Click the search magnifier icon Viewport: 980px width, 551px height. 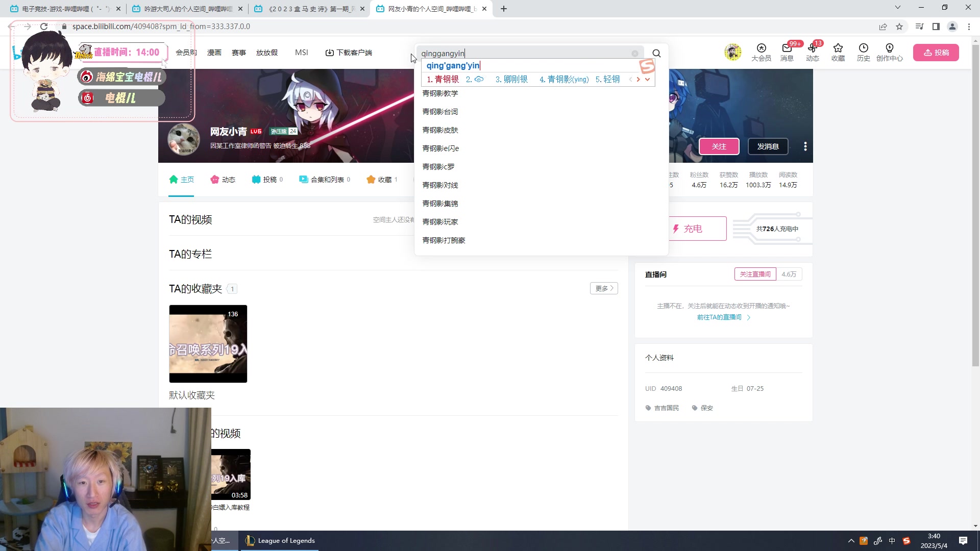tap(656, 53)
